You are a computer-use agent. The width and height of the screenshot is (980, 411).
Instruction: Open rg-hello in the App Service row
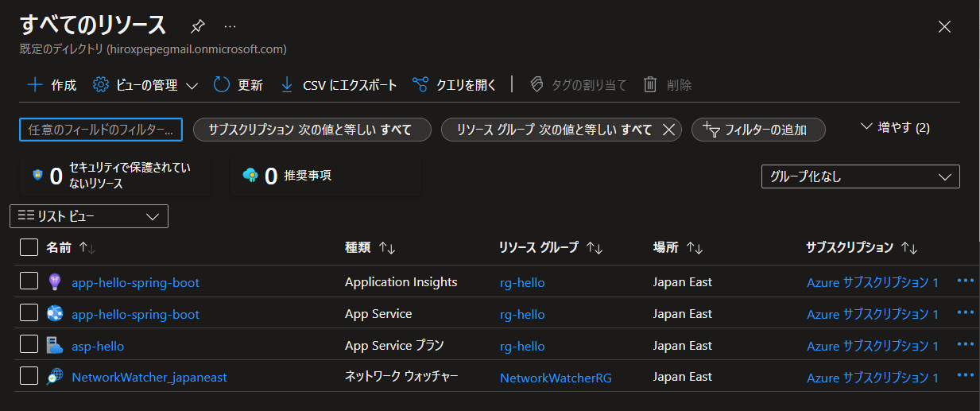[522, 314]
